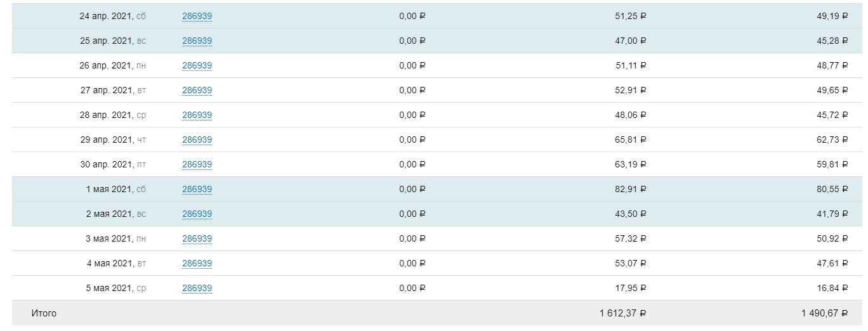Click the Итого total row label
868x331 pixels.
tap(44, 313)
